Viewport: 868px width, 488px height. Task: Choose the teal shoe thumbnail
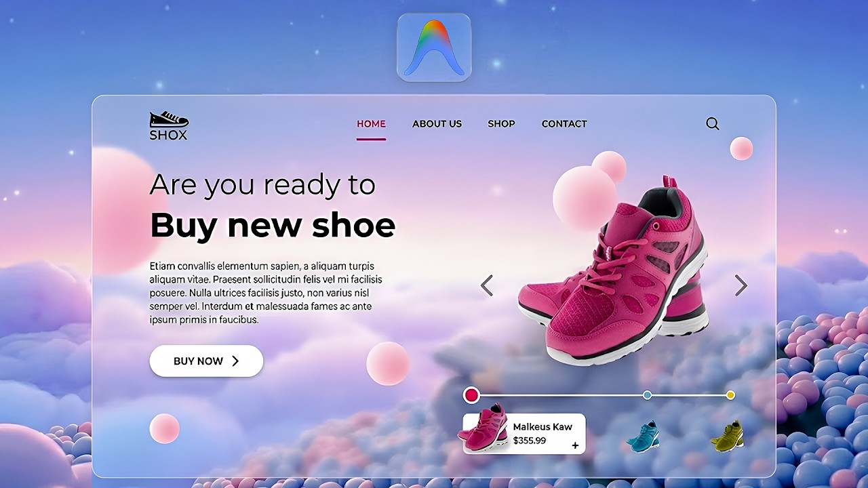[x=642, y=436]
